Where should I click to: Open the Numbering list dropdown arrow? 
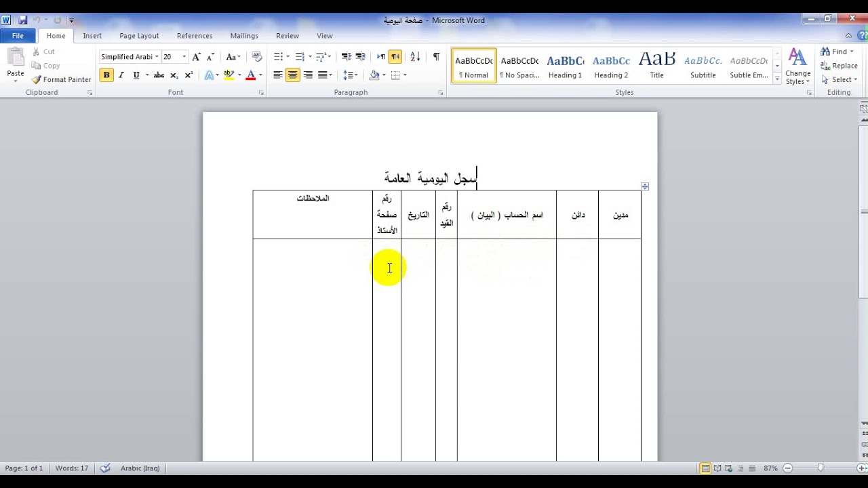tap(310, 57)
